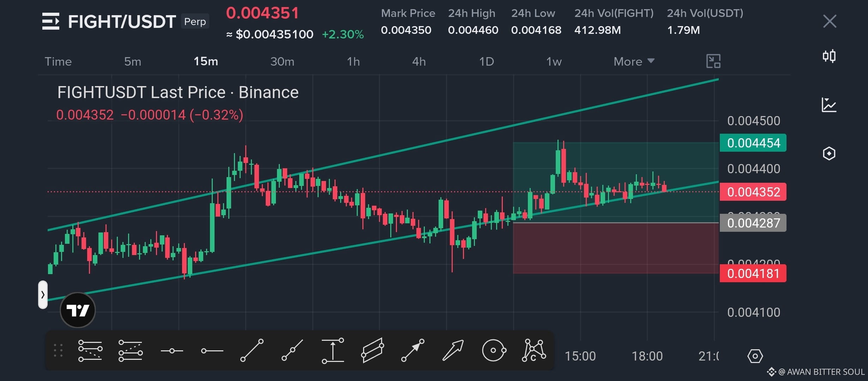
Task: Switch to the 1w timeframe
Action: click(554, 61)
